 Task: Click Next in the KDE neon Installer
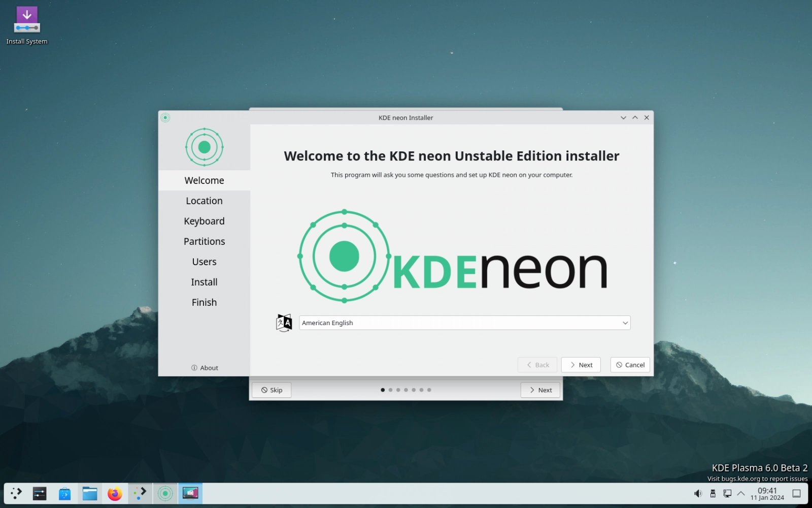(x=581, y=365)
